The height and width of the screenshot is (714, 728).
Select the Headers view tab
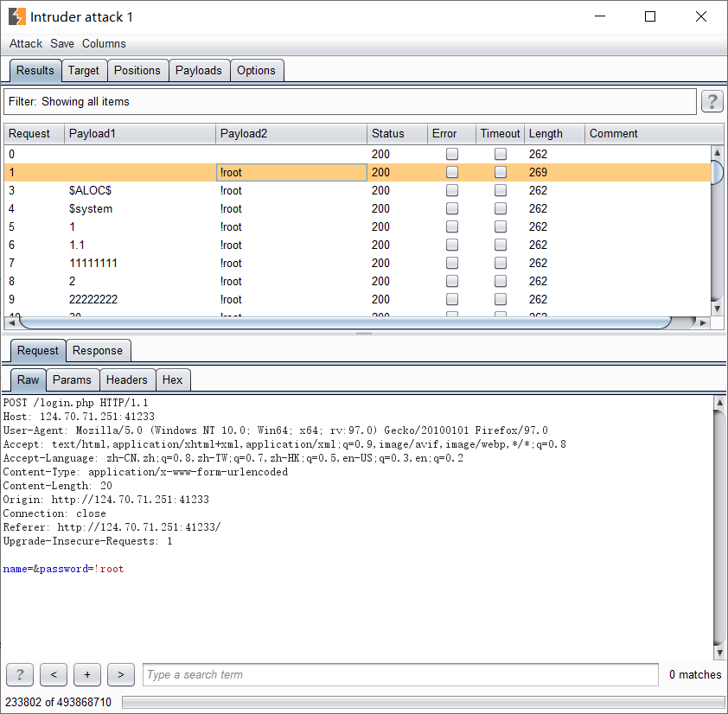click(127, 379)
